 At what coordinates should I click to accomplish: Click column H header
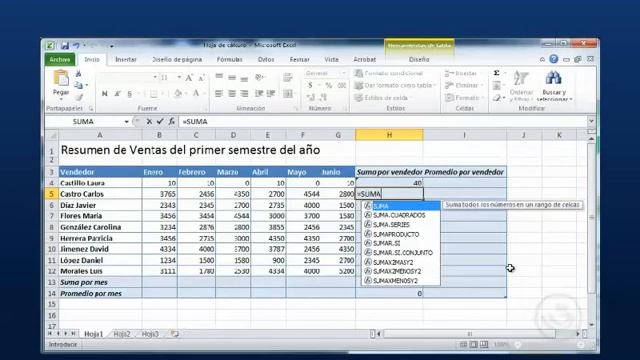click(389, 135)
